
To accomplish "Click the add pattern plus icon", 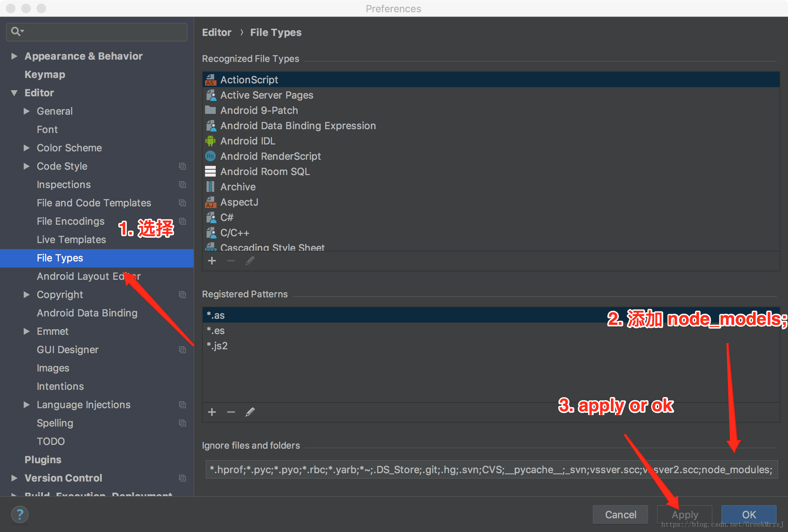I will (213, 412).
